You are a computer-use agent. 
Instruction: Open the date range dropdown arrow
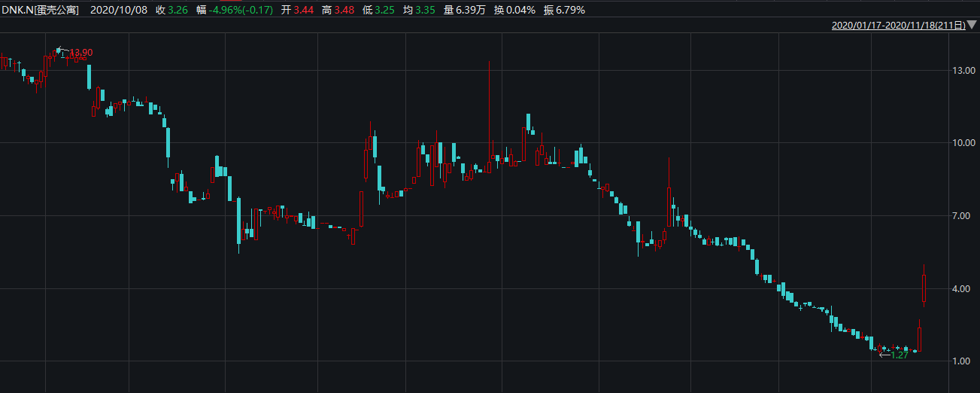[972, 25]
